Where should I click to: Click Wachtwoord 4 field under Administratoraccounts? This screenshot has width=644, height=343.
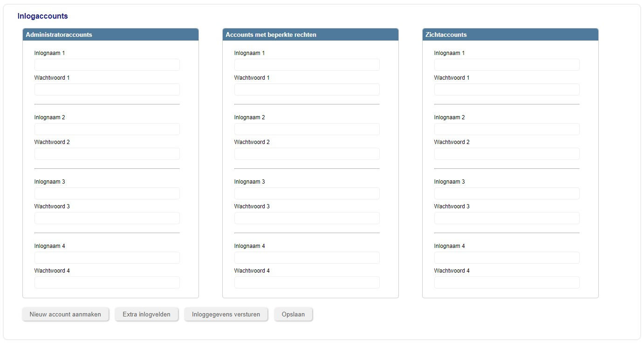pos(107,282)
